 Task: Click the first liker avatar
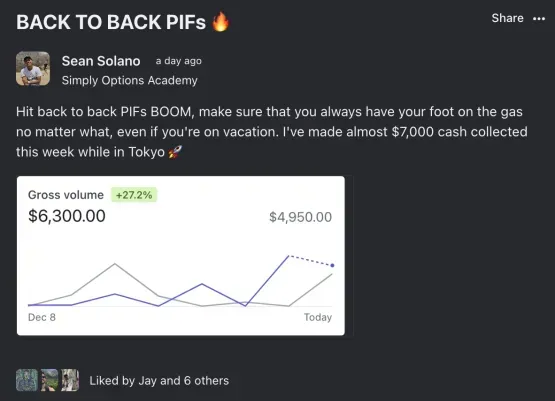coord(27,380)
